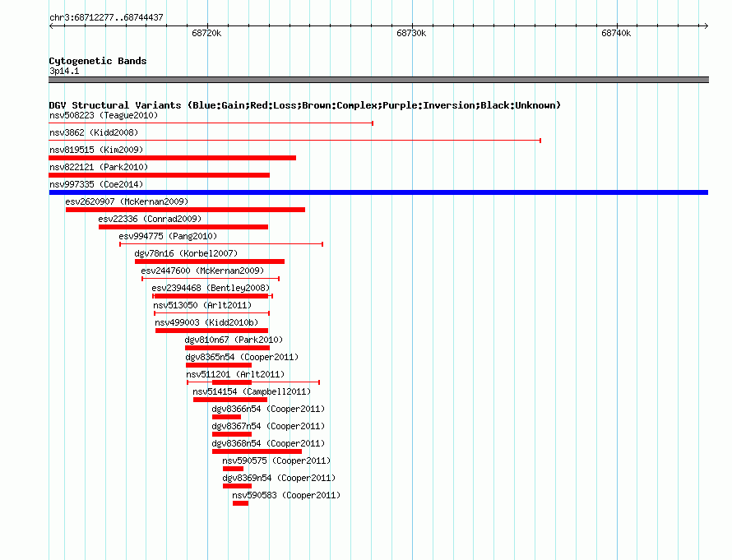Click the dgv8369n54 (Cooper2011) label
Image resolution: width=732 pixels, height=560 pixels.
click(x=279, y=478)
